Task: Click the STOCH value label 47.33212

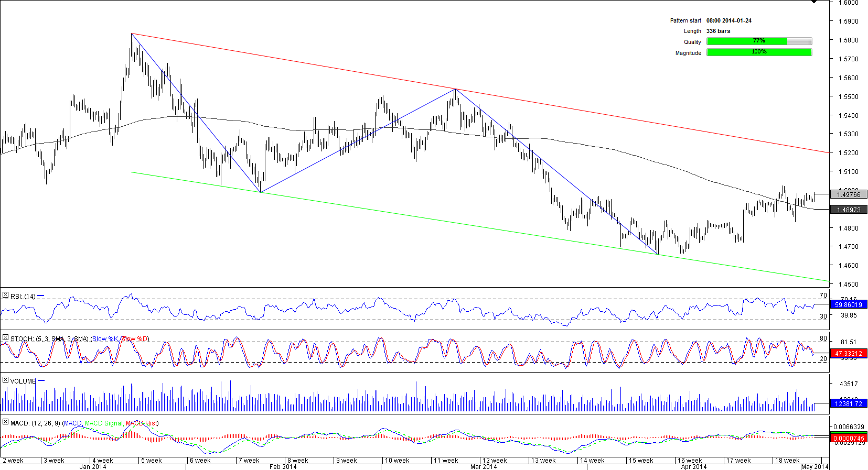Action: click(849, 354)
